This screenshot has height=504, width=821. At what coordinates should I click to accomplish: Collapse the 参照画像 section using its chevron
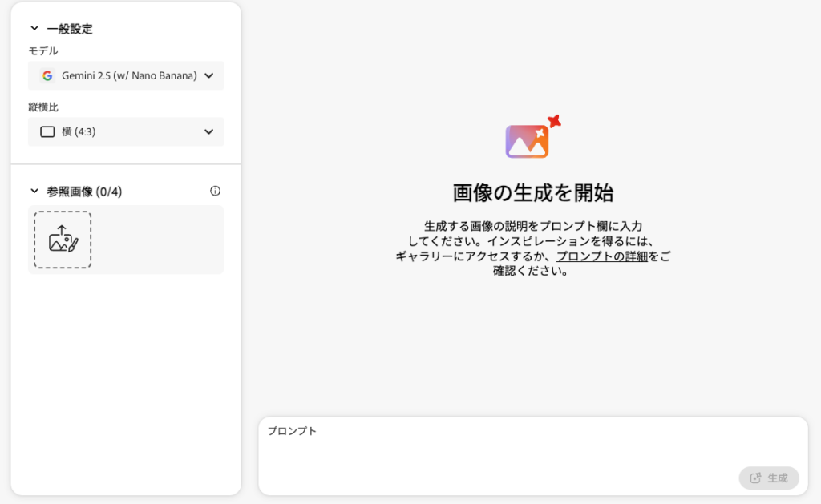34,192
